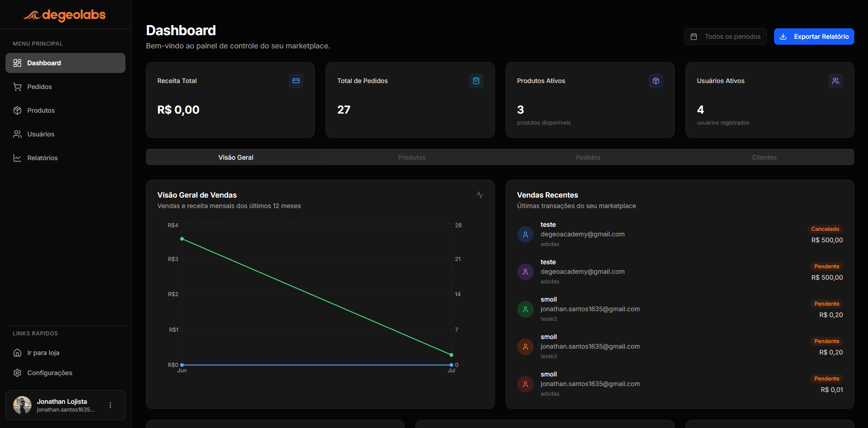Screen dimensions: 868x428
Task: Open the Pedidos sidebar icon
Action: pyautogui.click(x=17, y=87)
